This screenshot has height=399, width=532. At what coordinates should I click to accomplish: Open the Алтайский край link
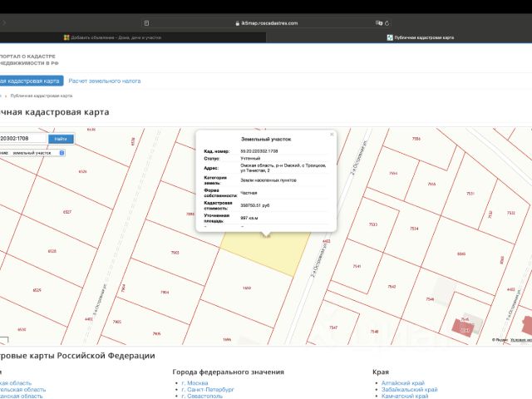click(x=403, y=383)
